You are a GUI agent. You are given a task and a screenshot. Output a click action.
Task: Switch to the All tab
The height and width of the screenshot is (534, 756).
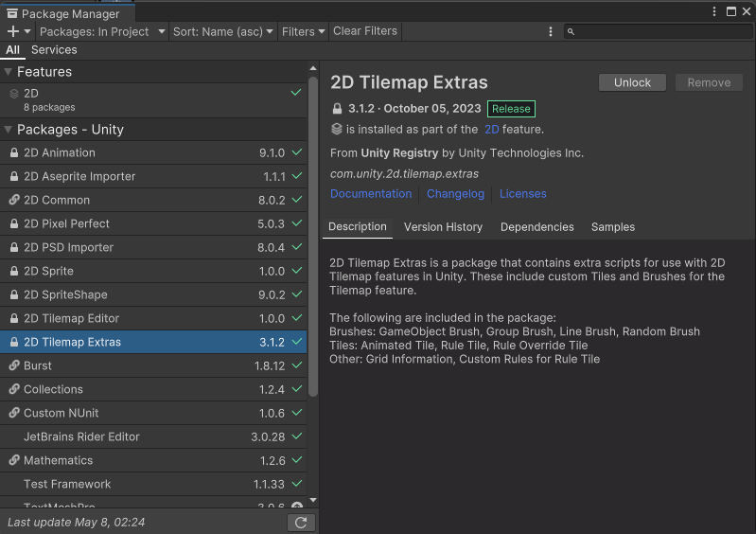click(x=12, y=49)
